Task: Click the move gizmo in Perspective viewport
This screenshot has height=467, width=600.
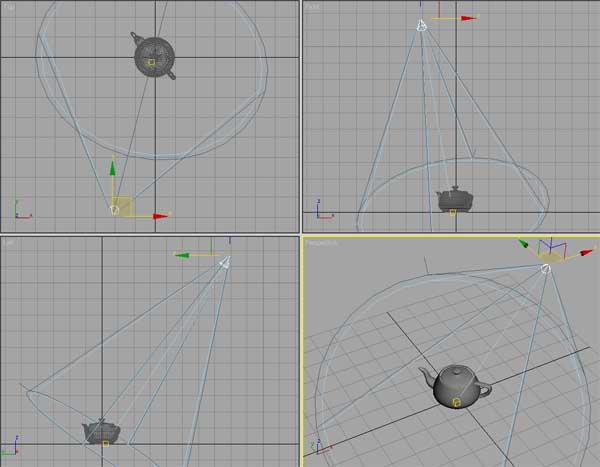Action: point(550,252)
